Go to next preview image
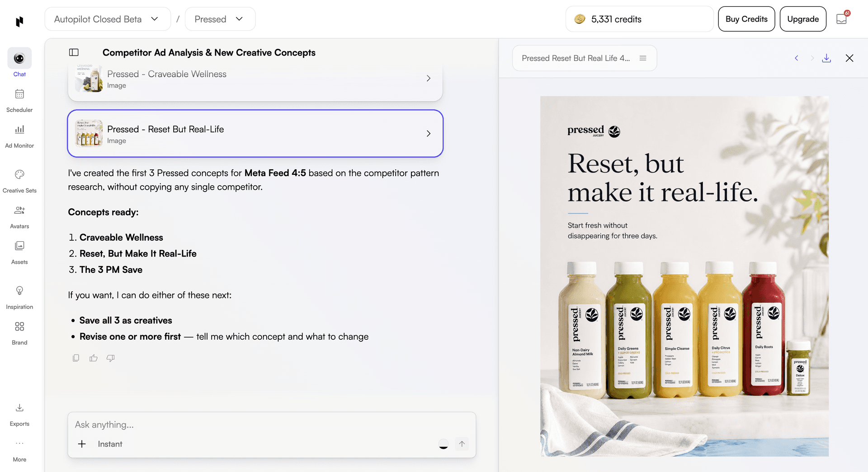This screenshot has height=472, width=868. point(812,58)
